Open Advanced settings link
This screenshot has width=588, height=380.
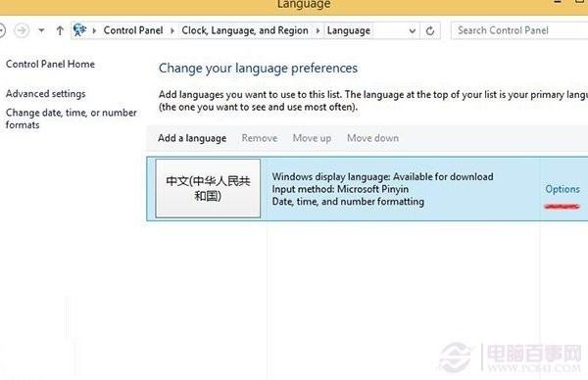[46, 94]
